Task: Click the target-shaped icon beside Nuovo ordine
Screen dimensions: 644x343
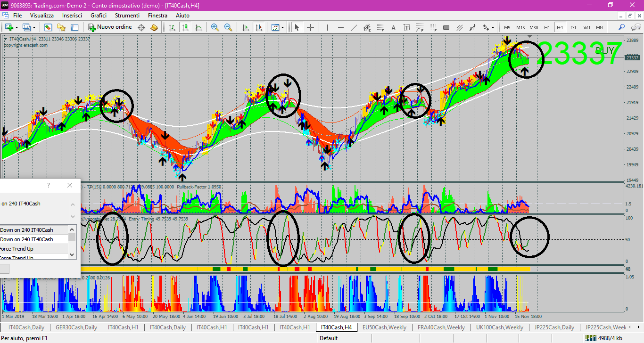Action: point(141,27)
